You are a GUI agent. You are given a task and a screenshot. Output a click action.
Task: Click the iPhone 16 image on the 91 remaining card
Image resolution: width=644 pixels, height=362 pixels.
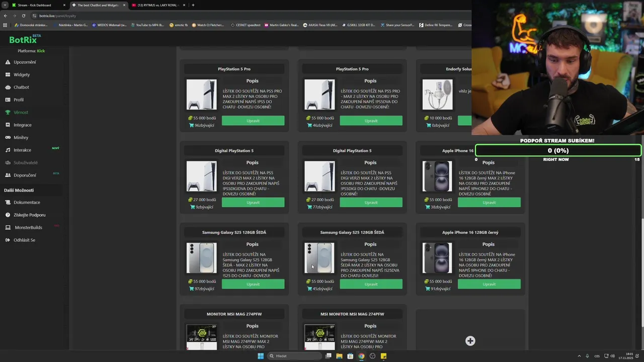pyautogui.click(x=437, y=258)
